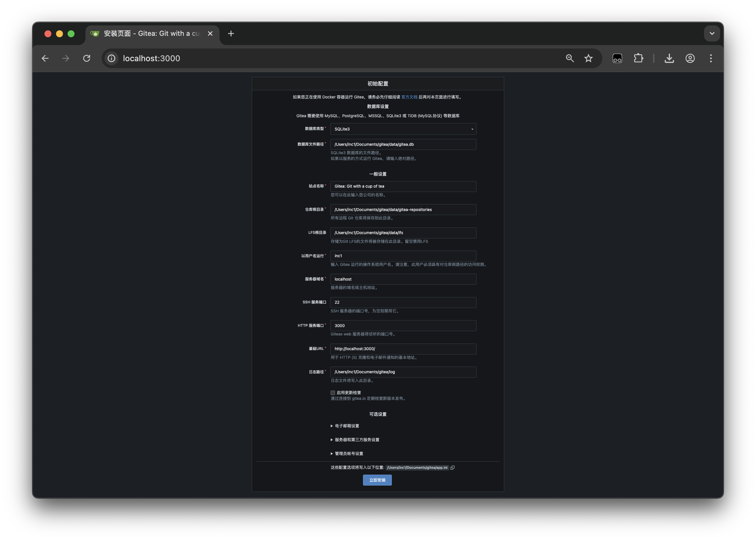756x541 pixels.
Task: Reload the page with refresh icon
Action: click(87, 58)
